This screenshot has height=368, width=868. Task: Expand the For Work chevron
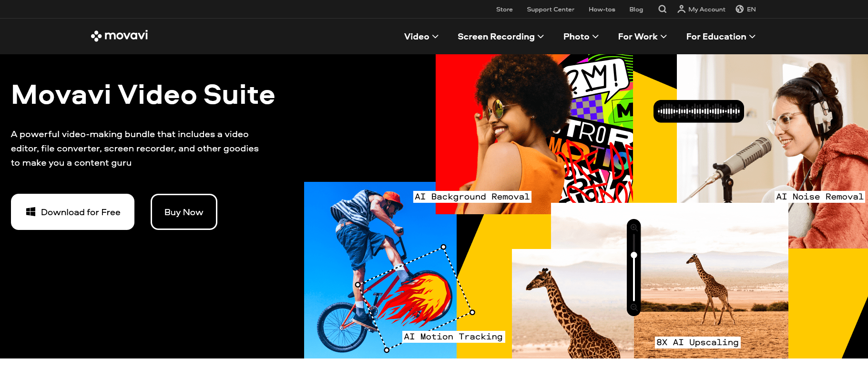pyautogui.click(x=664, y=37)
